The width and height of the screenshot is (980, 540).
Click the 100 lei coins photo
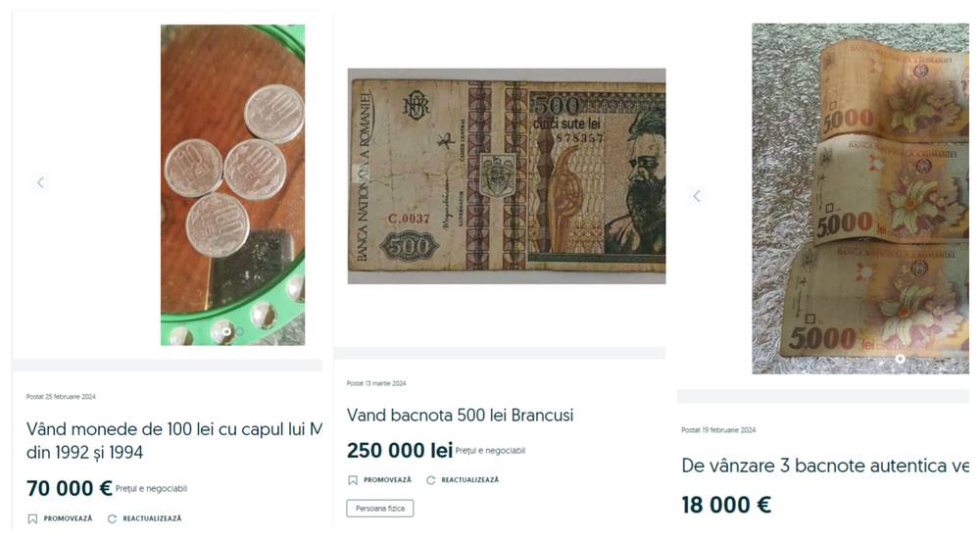pyautogui.click(x=232, y=185)
